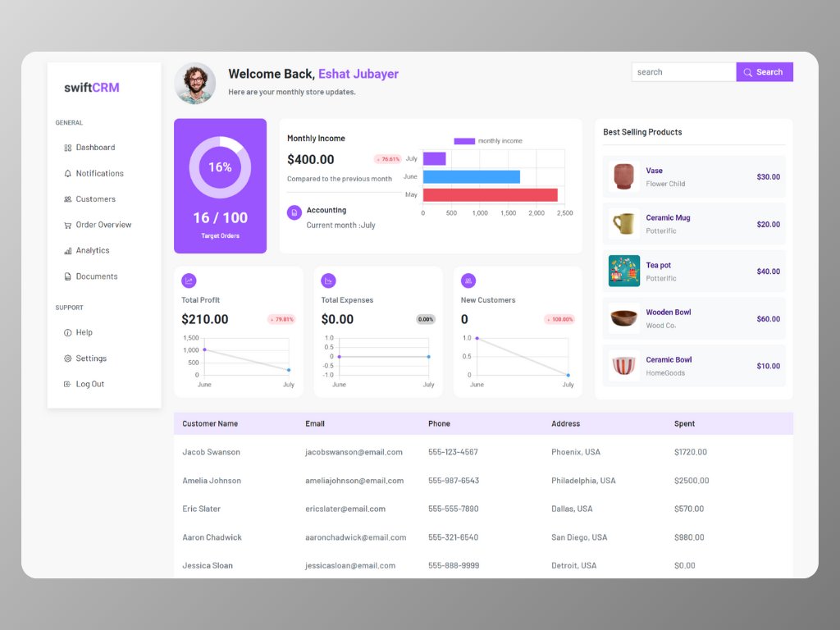The height and width of the screenshot is (630, 840).
Task: Open the Dashboard menu item
Action: pyautogui.click(x=95, y=148)
